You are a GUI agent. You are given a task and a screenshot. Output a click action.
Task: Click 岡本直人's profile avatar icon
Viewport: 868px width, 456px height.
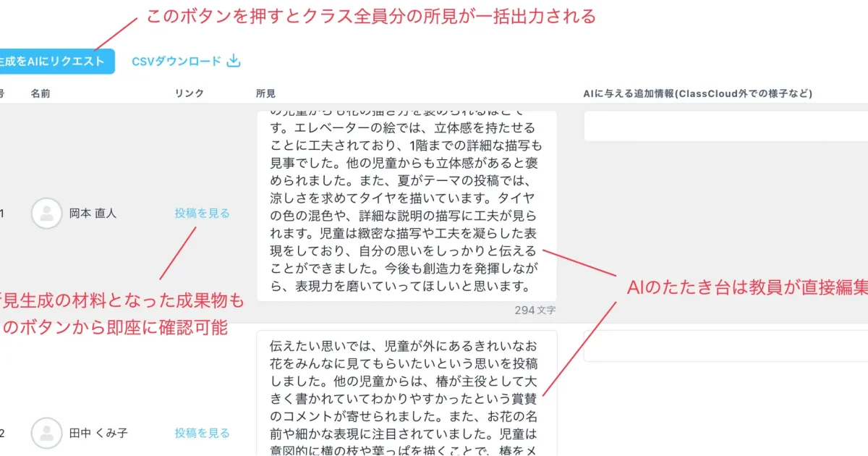pyautogui.click(x=46, y=214)
